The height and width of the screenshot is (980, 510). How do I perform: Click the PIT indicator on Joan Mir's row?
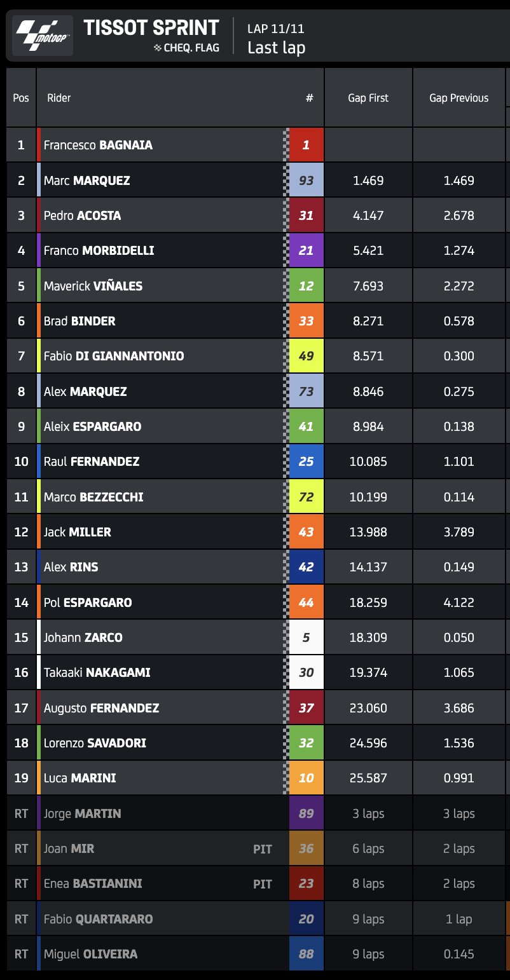(x=263, y=849)
